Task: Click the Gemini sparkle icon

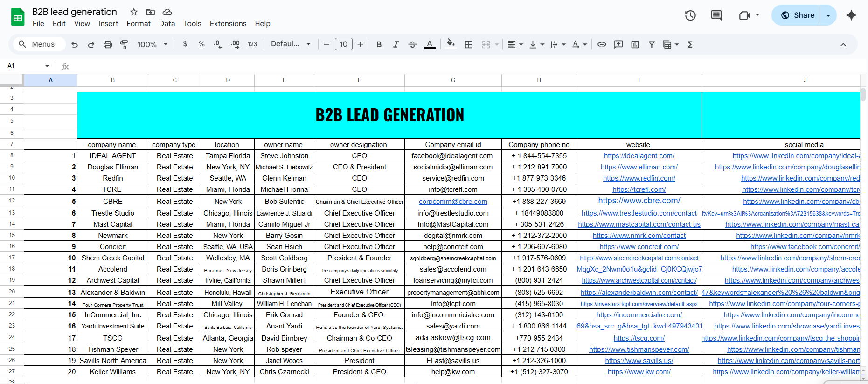Action: coord(851,15)
